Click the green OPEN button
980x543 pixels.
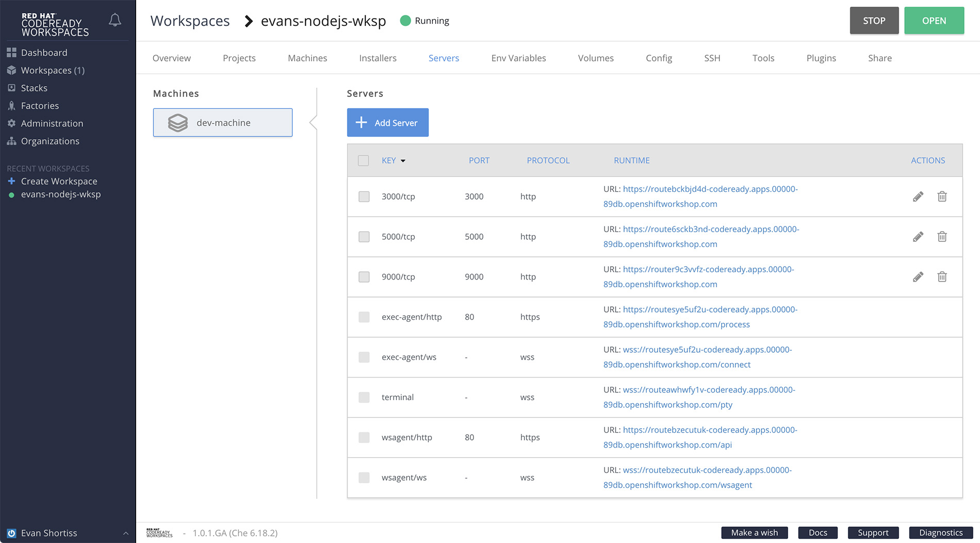coord(934,21)
